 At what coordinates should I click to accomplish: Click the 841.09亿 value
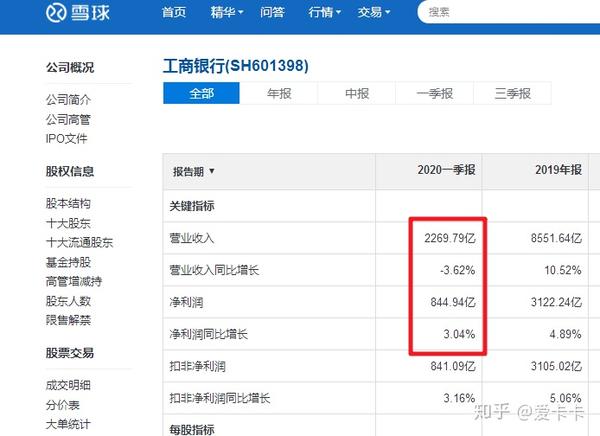[x=453, y=366]
